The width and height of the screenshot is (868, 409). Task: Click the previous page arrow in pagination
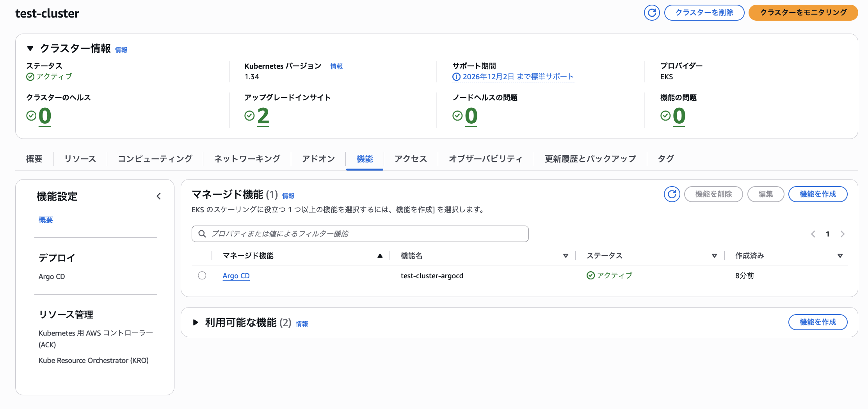813,234
